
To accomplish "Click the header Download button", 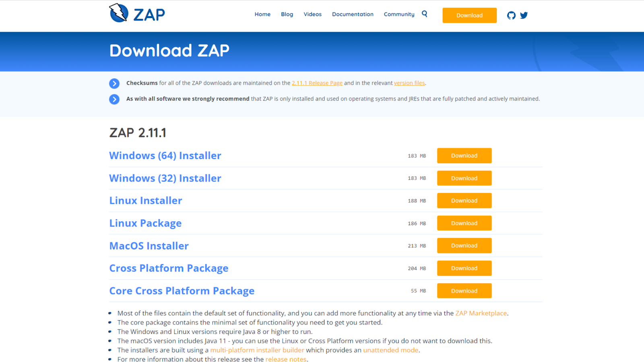I will [469, 15].
